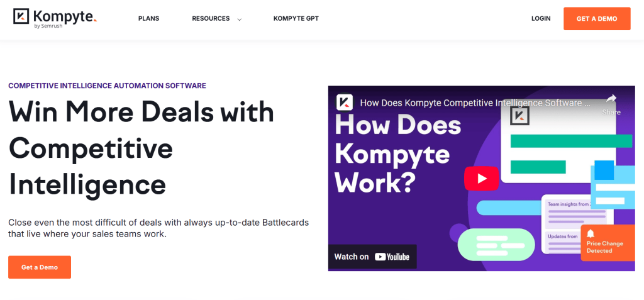Play the How Does Kompyte Work video
644x300 pixels.
(x=481, y=178)
